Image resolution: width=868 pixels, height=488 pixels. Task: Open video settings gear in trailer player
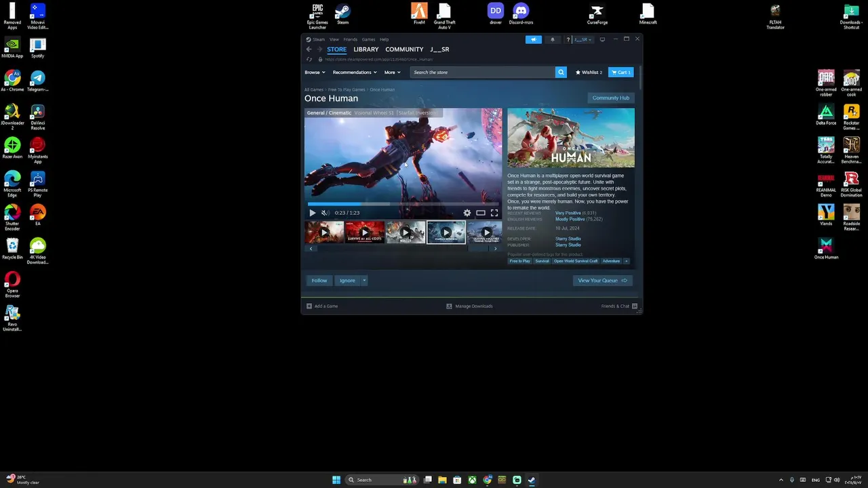[x=467, y=213]
